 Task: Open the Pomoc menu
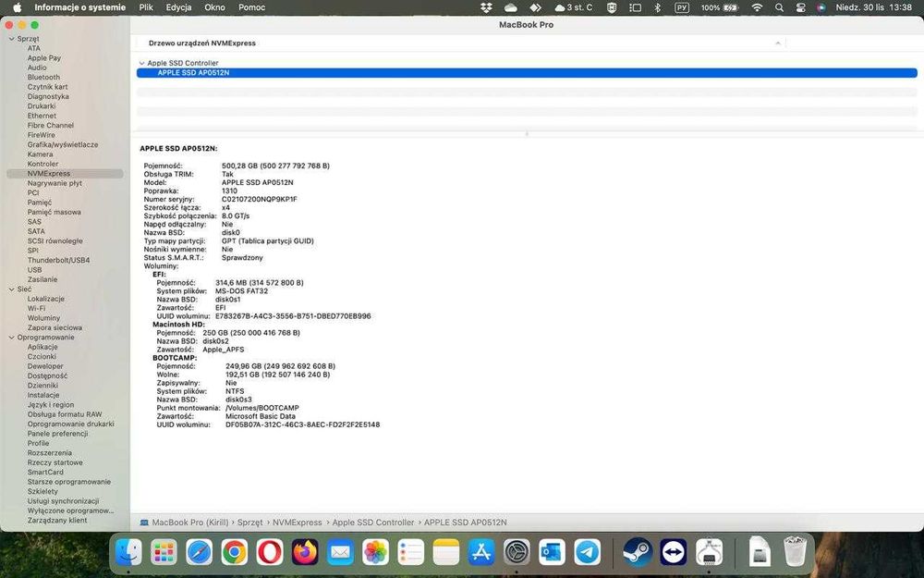point(251,7)
